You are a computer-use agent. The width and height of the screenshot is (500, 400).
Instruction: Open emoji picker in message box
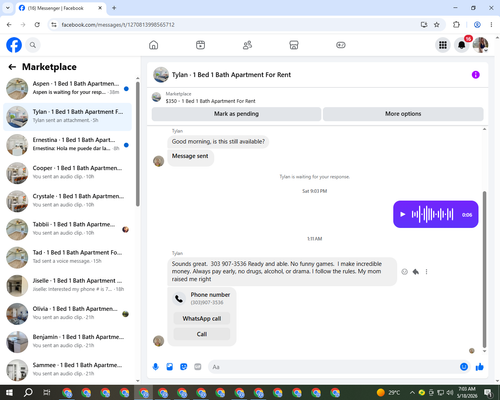pyautogui.click(x=464, y=367)
